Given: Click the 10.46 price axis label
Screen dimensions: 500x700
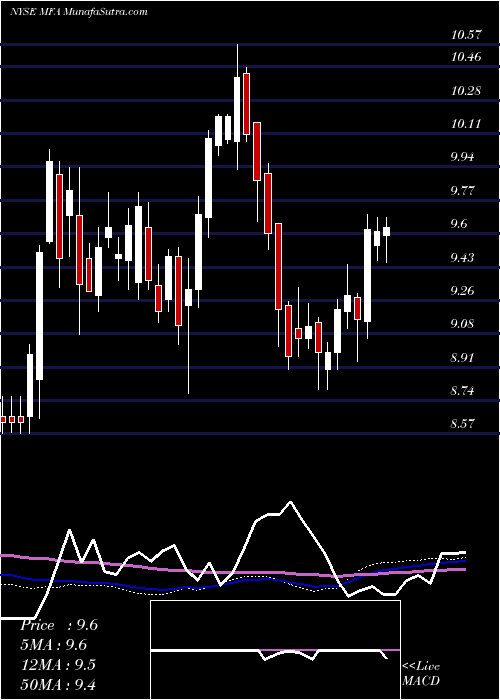Looking at the screenshot, I should tap(466, 57).
